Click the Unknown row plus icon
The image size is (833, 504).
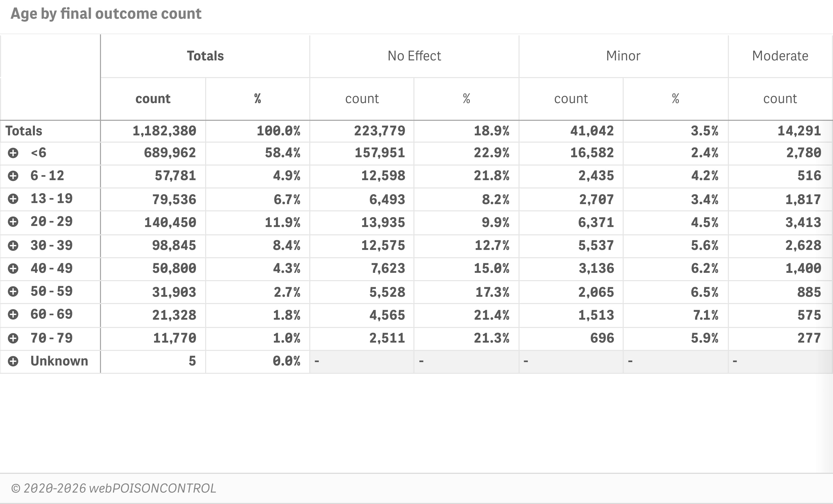(13, 361)
